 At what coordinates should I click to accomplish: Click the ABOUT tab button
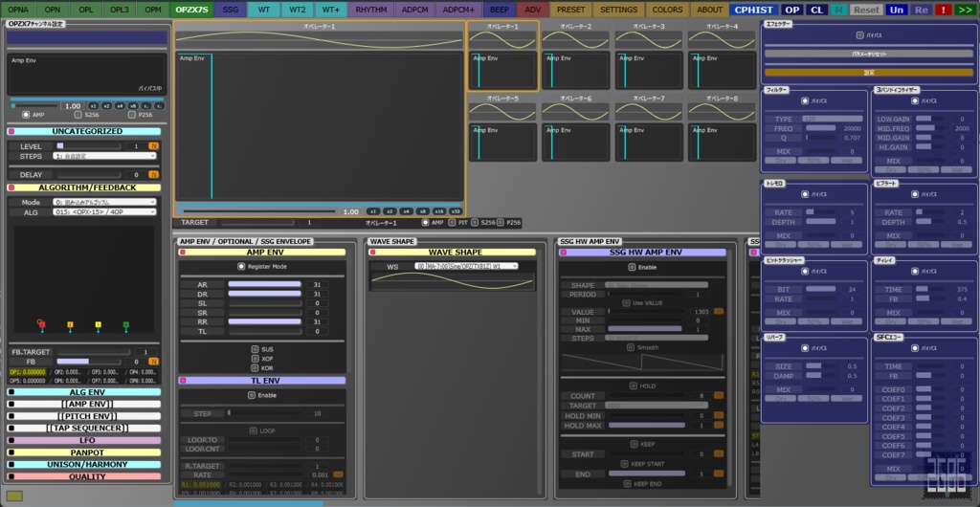(x=709, y=10)
